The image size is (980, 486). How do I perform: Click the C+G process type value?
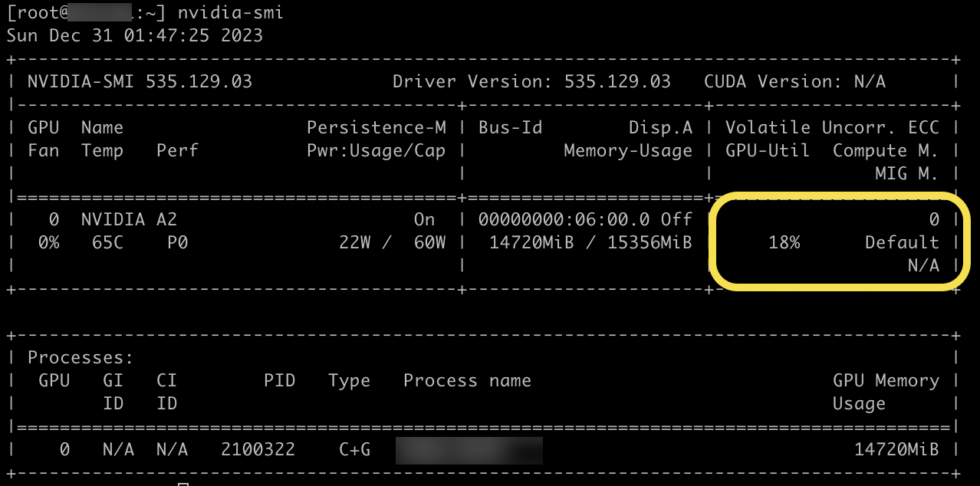tap(354, 450)
